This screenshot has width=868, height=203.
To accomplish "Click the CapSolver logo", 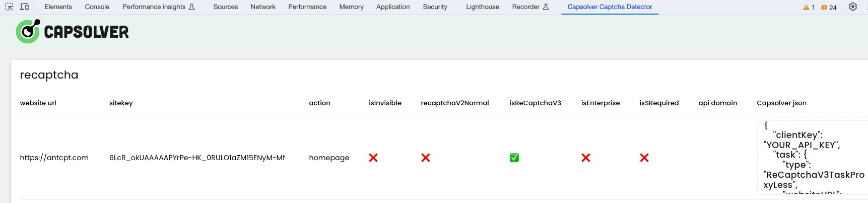I will click(x=72, y=32).
